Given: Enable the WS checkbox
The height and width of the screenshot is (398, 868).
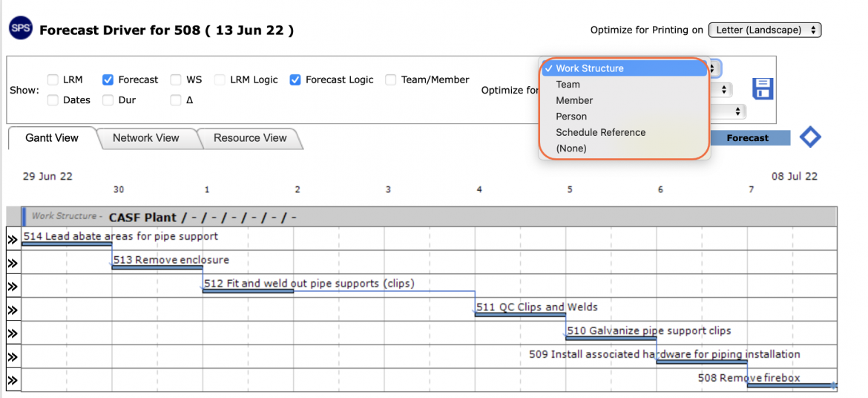Looking at the screenshot, I should 176,79.
